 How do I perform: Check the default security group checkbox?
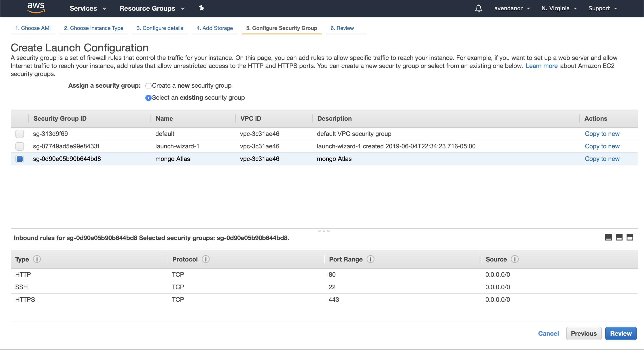(x=20, y=134)
